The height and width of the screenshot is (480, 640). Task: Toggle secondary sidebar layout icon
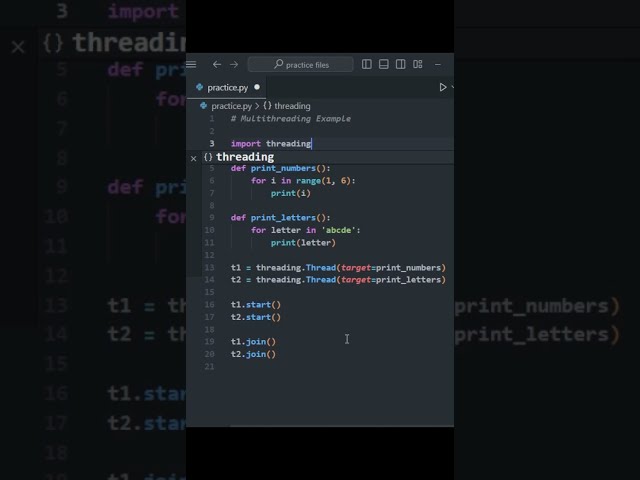point(401,64)
